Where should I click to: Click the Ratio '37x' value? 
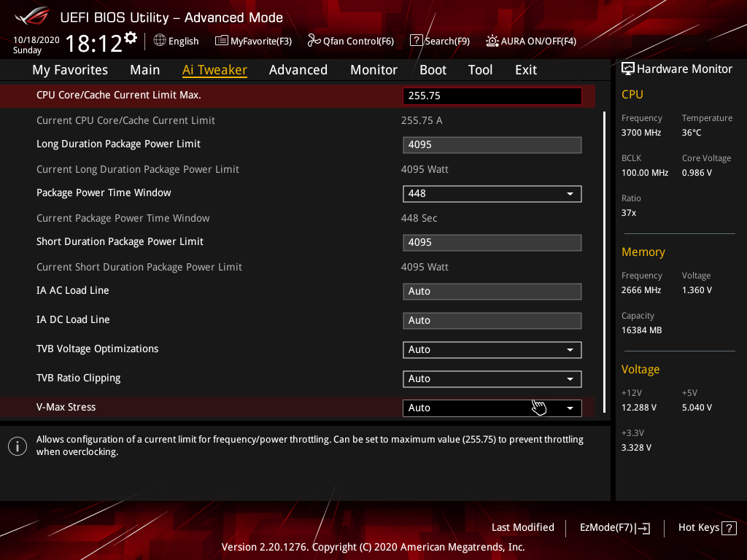point(628,213)
